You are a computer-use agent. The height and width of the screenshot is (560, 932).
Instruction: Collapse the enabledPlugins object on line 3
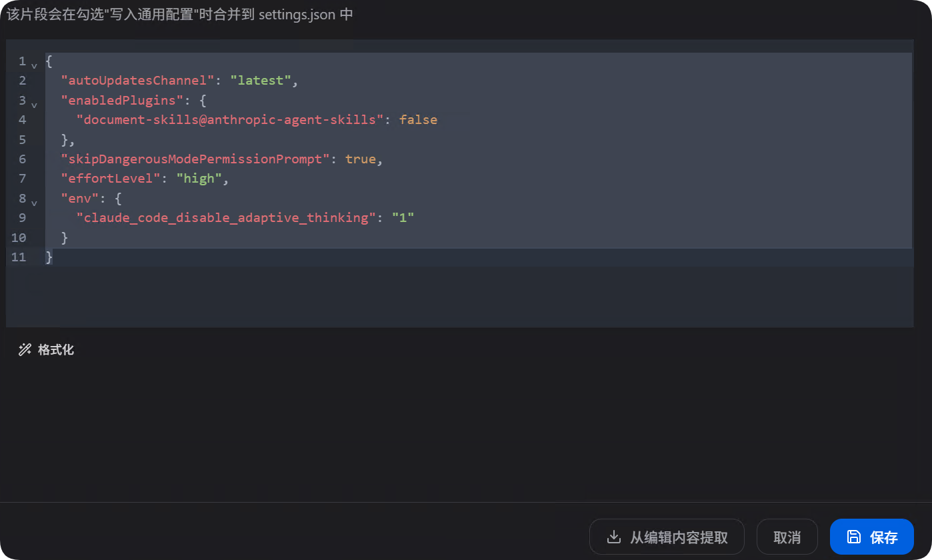coord(34,104)
